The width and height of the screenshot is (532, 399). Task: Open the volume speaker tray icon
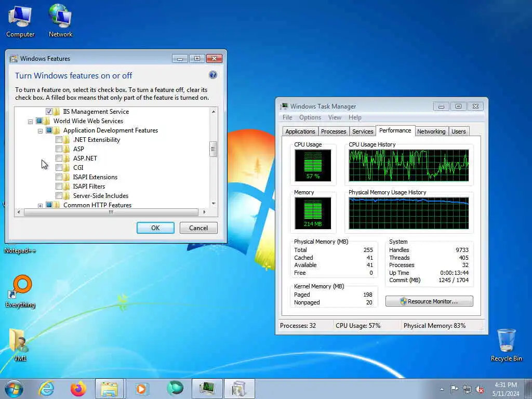480,389
